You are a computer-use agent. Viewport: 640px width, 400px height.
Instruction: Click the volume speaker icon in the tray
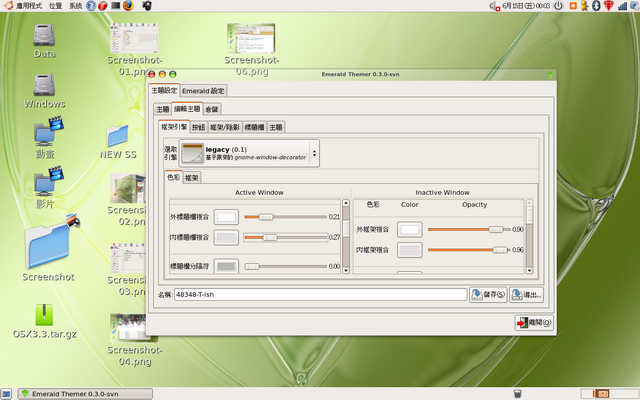pyautogui.click(x=494, y=6)
